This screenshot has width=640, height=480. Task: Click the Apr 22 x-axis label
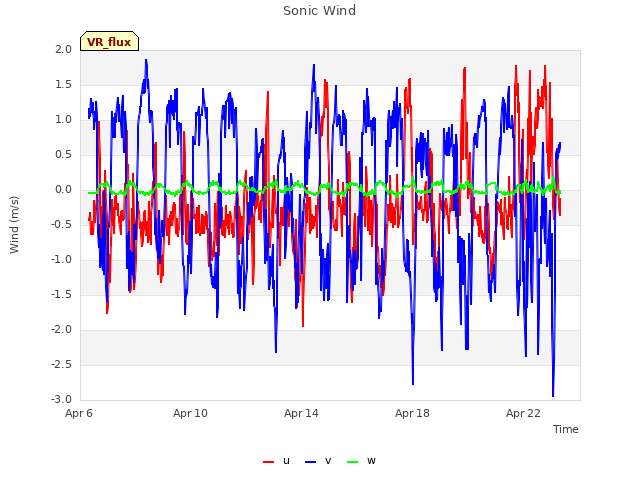[x=523, y=413]
